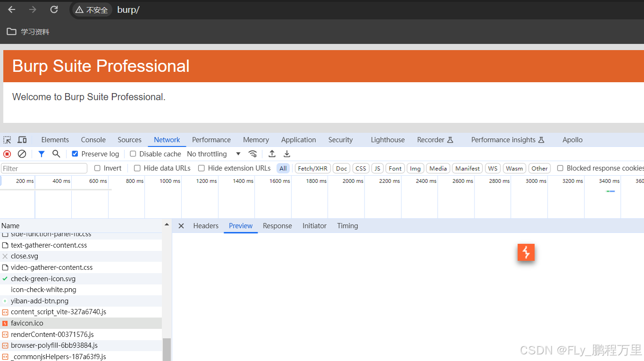Viewport: 644px width, 361px height.
Task: Filter requests by Img
Action: click(415, 168)
